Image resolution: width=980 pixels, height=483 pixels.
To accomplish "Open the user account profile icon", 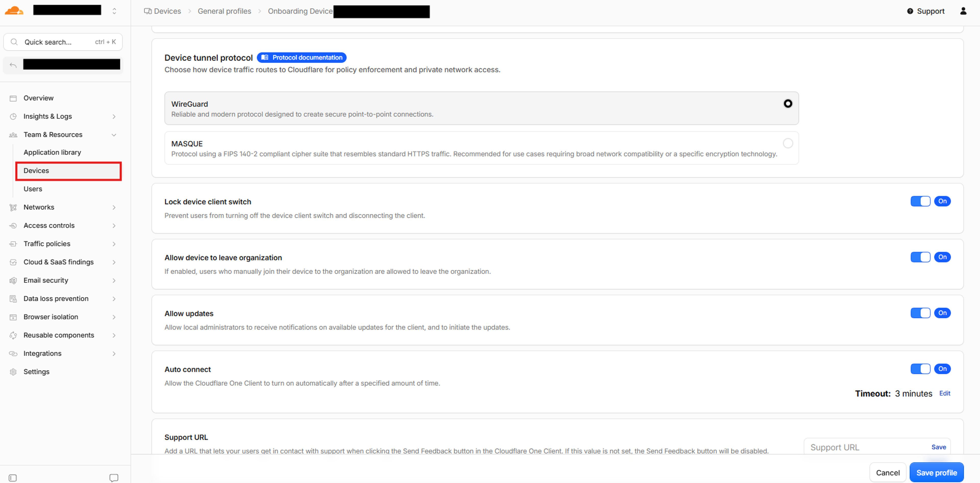I will (963, 11).
